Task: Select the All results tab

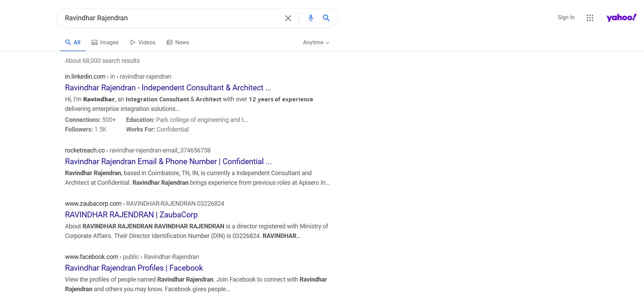Action: [x=73, y=43]
